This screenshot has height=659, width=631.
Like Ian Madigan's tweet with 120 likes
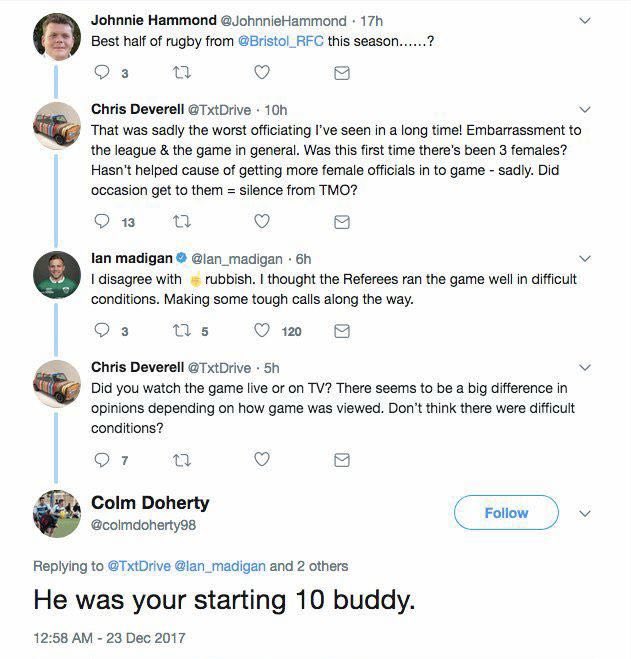coord(261,331)
